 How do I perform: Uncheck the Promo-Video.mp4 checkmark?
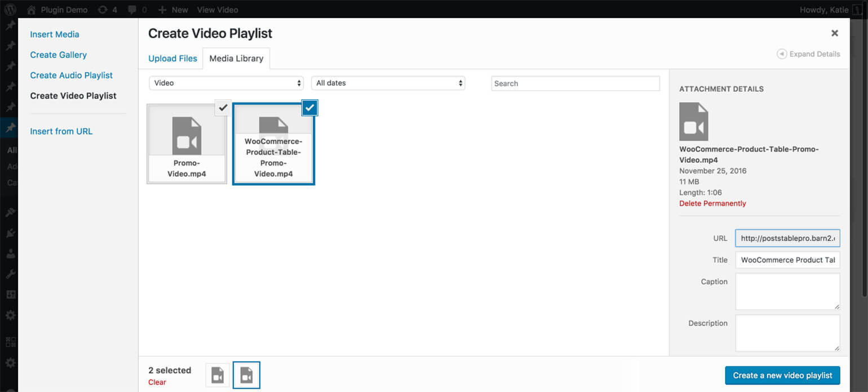click(223, 108)
